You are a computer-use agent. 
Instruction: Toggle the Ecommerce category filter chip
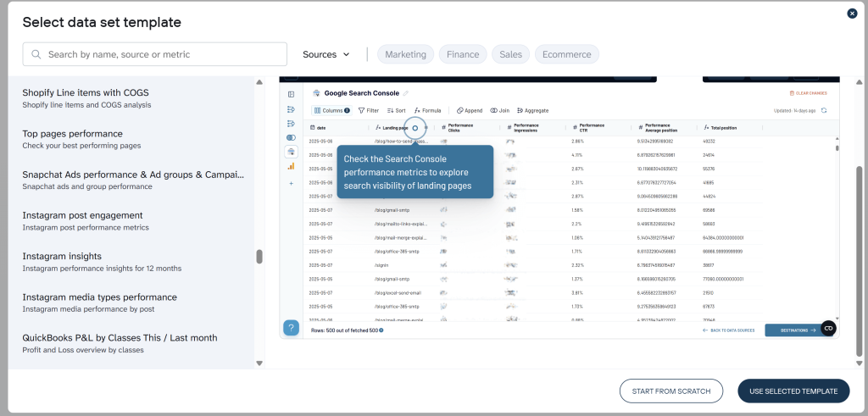pos(566,54)
